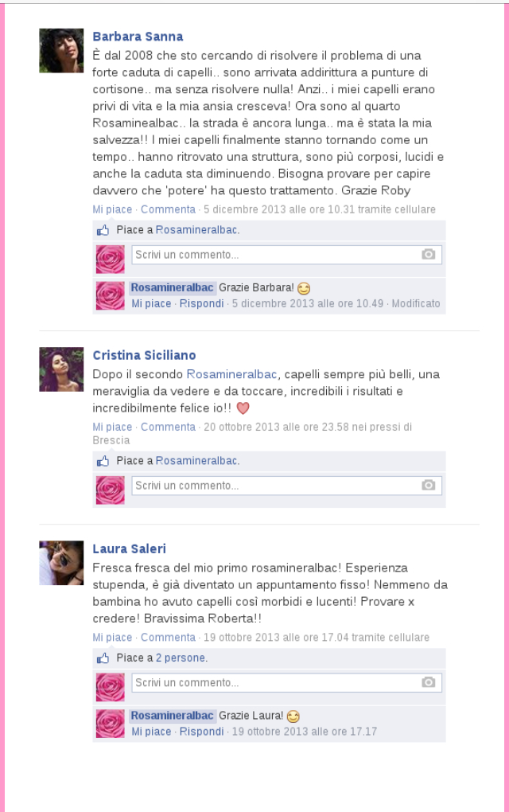This screenshot has width=509, height=812.
Task: Click rose avatar next to 'Grazie Laura!'
Action: [x=111, y=724]
